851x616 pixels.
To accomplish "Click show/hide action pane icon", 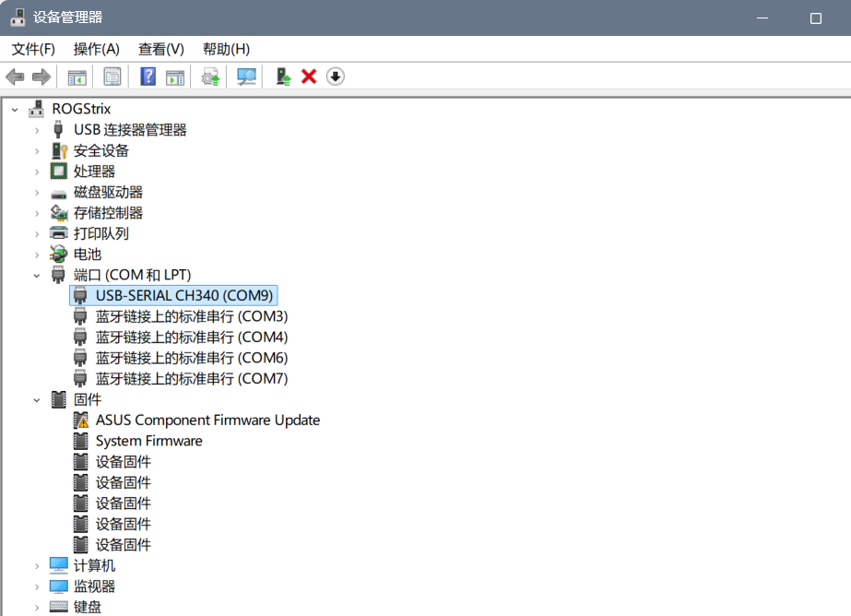I will [175, 77].
